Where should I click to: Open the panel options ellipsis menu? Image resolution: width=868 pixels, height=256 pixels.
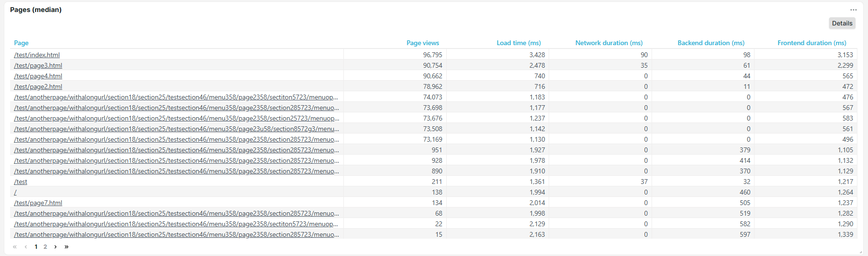coord(853,10)
